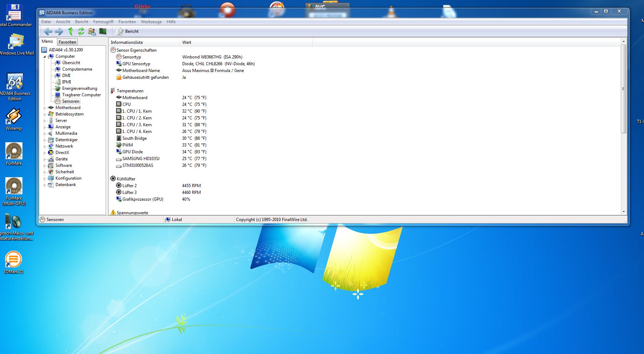Image resolution: width=644 pixels, height=354 pixels.
Task: Expand the Netzwerk tree node
Action: [45, 147]
